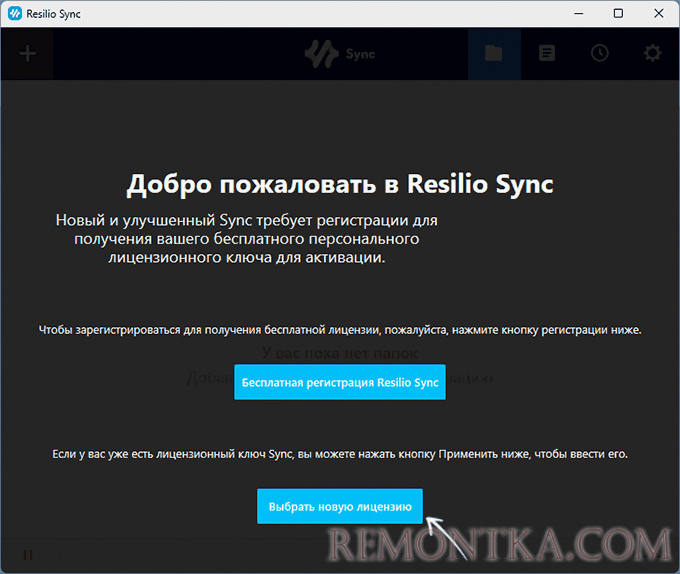
Task: Click the Resilio Sync logo in toolbar
Action: coord(340,54)
